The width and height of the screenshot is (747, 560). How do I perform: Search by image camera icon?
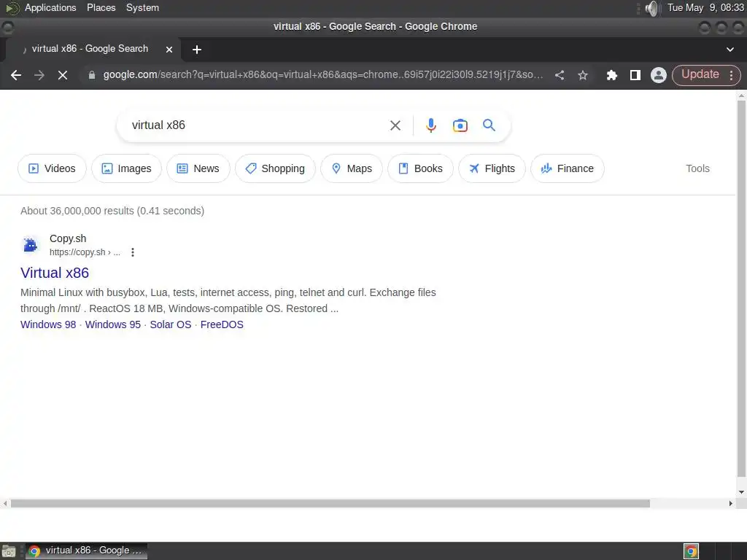pyautogui.click(x=460, y=125)
